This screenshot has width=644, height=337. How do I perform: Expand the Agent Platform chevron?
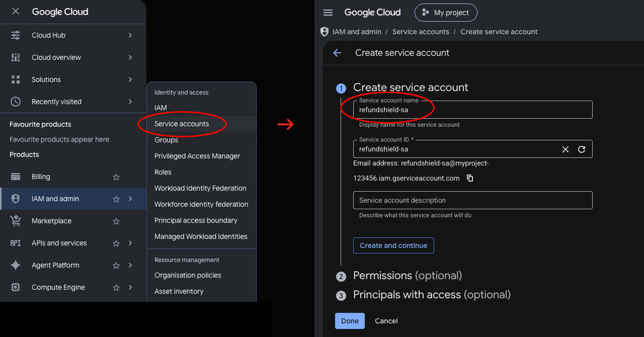point(130,265)
